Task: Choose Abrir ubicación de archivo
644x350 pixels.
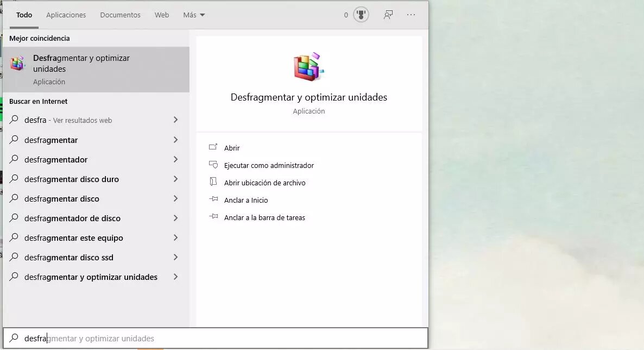Action: coord(265,183)
